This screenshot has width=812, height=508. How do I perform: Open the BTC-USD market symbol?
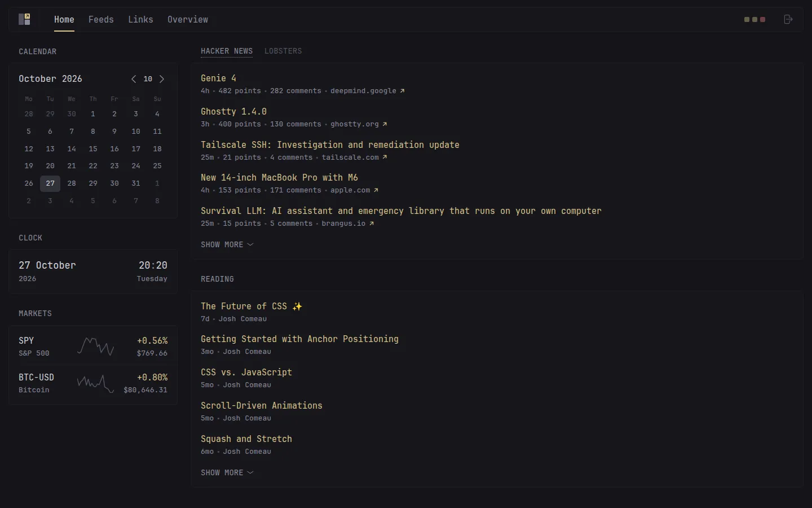click(x=36, y=378)
